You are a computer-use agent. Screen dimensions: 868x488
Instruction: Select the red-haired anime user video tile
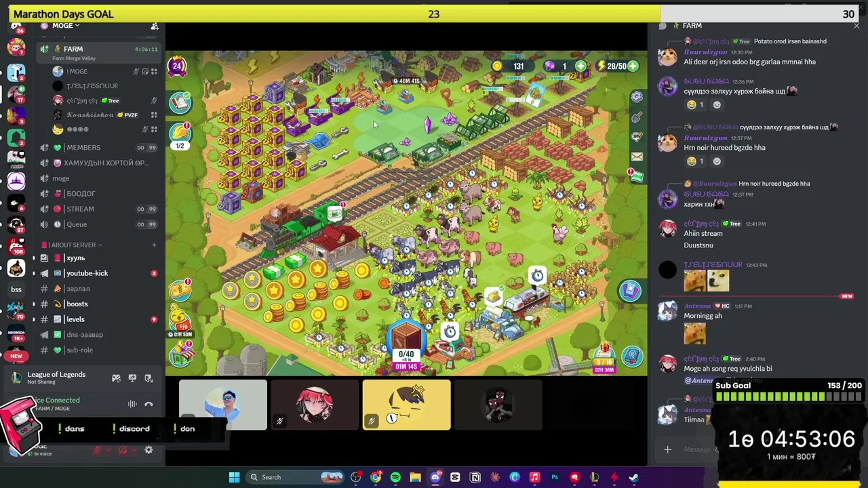315,405
